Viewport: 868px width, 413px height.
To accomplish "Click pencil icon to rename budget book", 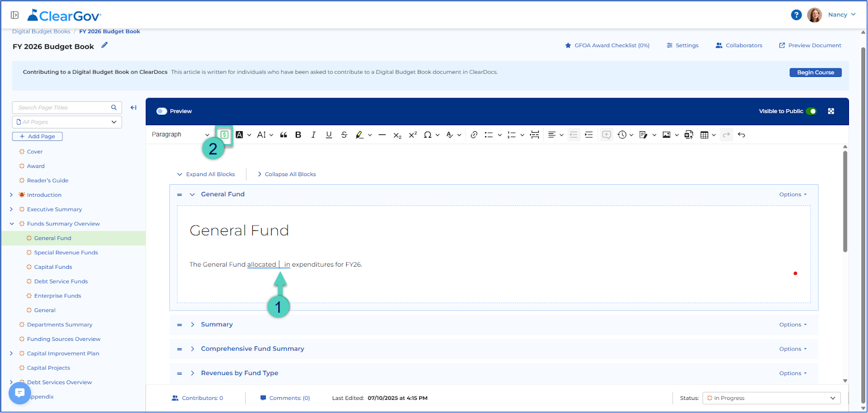I will 104,46.
